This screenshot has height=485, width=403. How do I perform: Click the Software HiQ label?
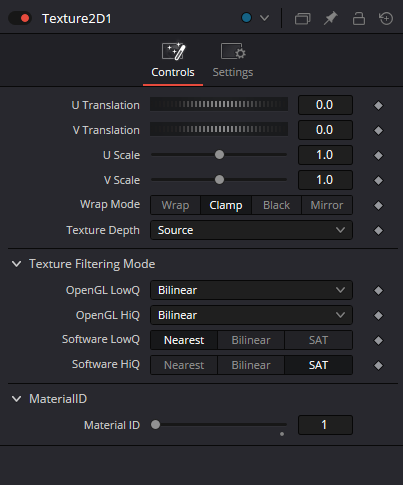coord(106,364)
